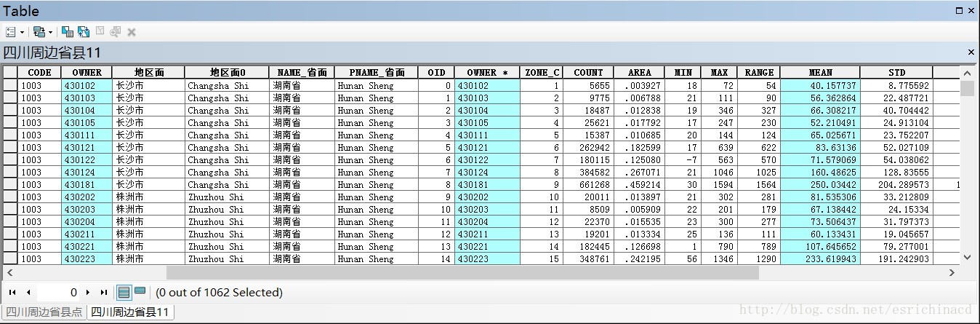This screenshot has width=980, height=324.
Task: Click the Zoom To Selected icon
Action: 116,32
